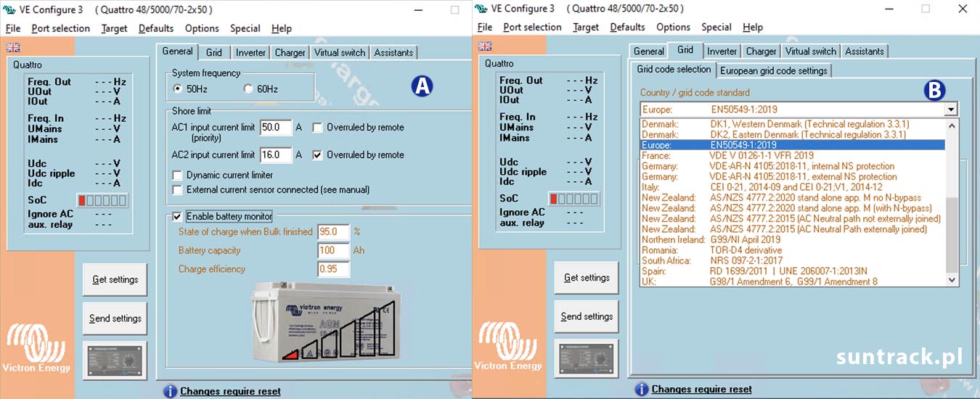
Task: Click Battery capacity field
Action: (334, 251)
